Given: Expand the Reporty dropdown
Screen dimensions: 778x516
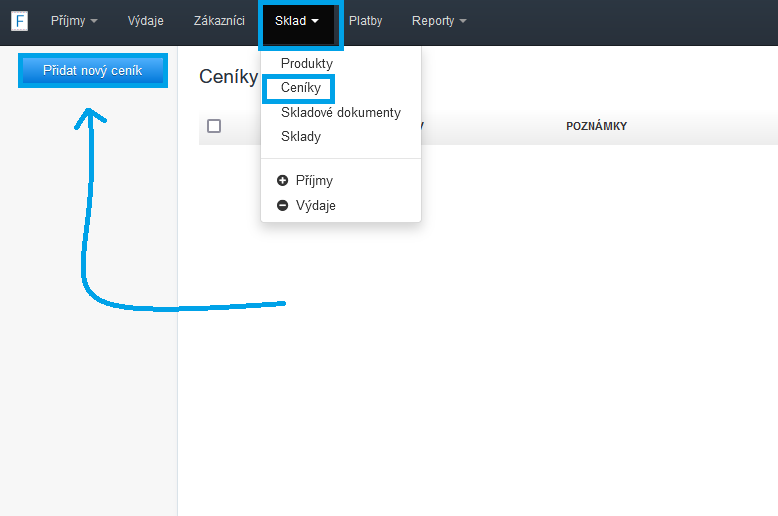Looking at the screenshot, I should pyautogui.click(x=439, y=21).
